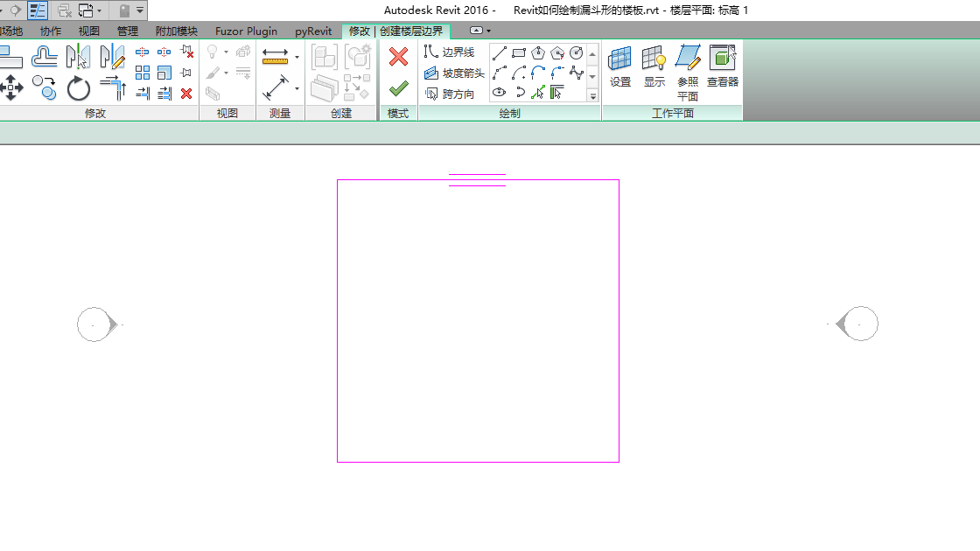
Task: Click the left elevation marker in the drawing area
Action: click(x=94, y=324)
